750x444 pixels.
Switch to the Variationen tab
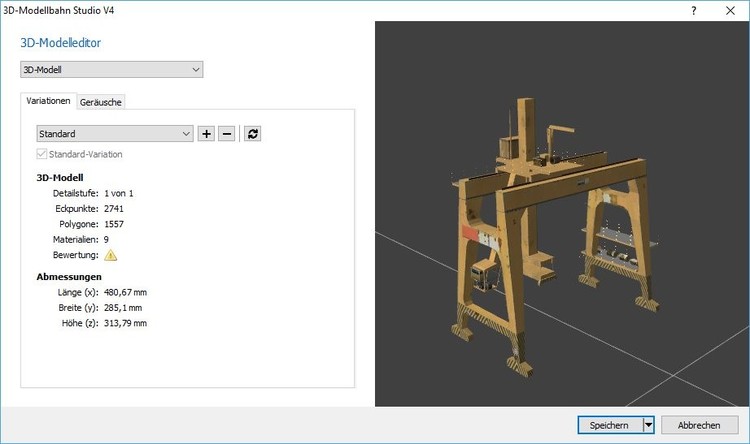pyautogui.click(x=48, y=101)
